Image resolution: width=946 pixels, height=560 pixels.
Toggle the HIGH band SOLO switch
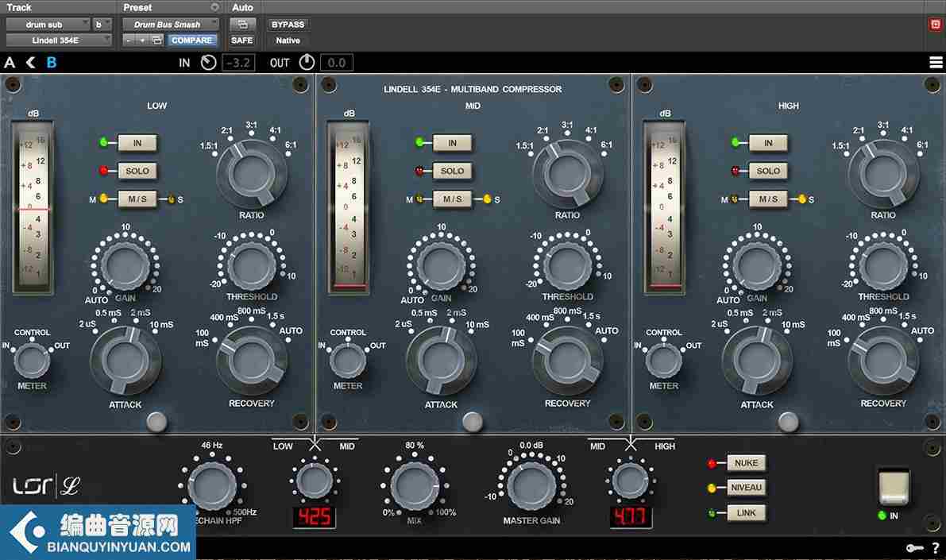point(768,171)
